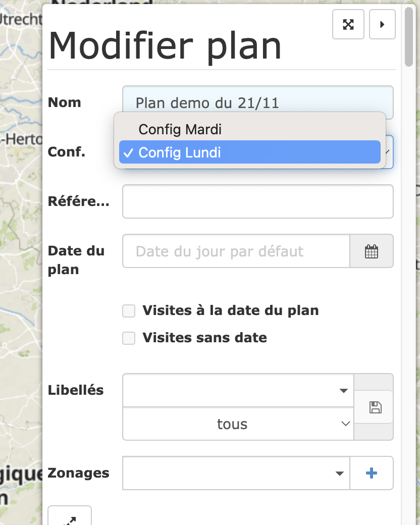This screenshot has height=525, width=420.
Task: Click the Modifier plan heading
Action: pyautogui.click(x=165, y=46)
